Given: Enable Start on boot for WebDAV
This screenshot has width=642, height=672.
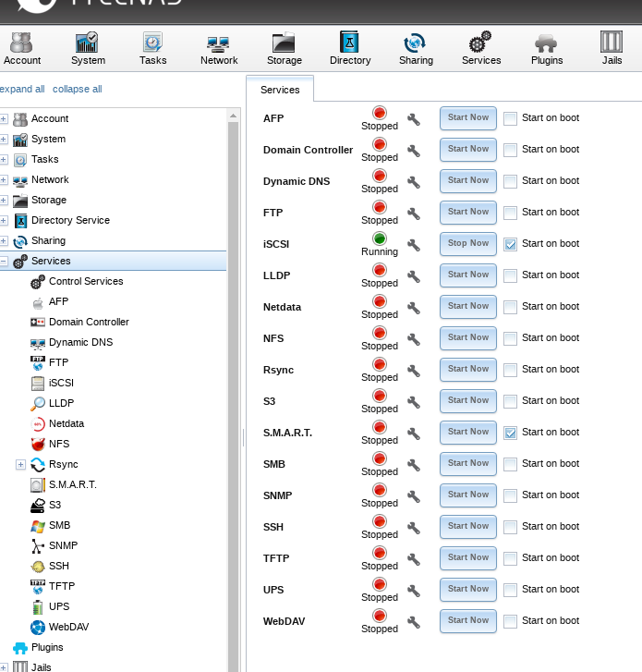Looking at the screenshot, I should pyautogui.click(x=510, y=621).
